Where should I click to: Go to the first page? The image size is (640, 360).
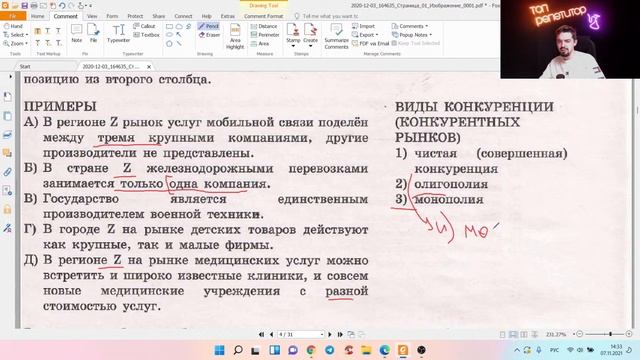pos(261,334)
